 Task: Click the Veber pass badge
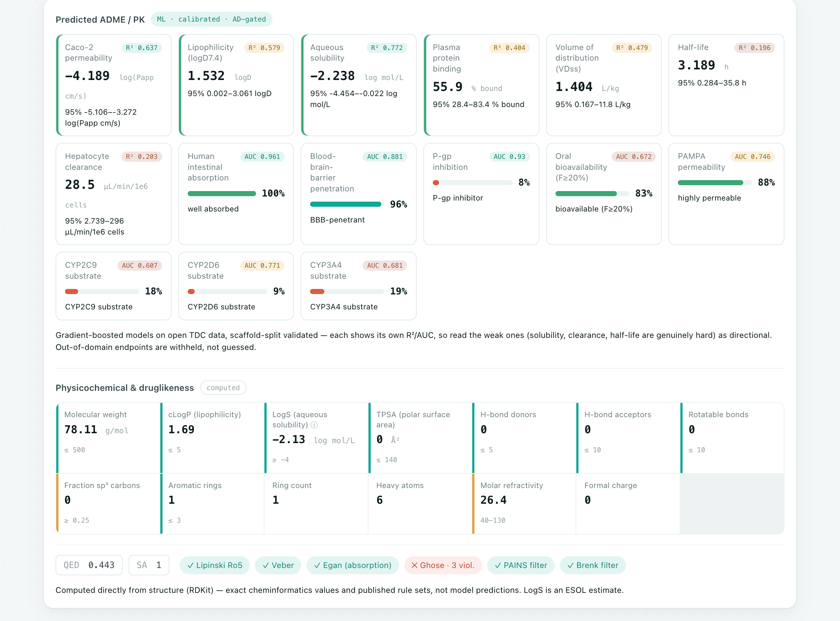pyautogui.click(x=278, y=565)
